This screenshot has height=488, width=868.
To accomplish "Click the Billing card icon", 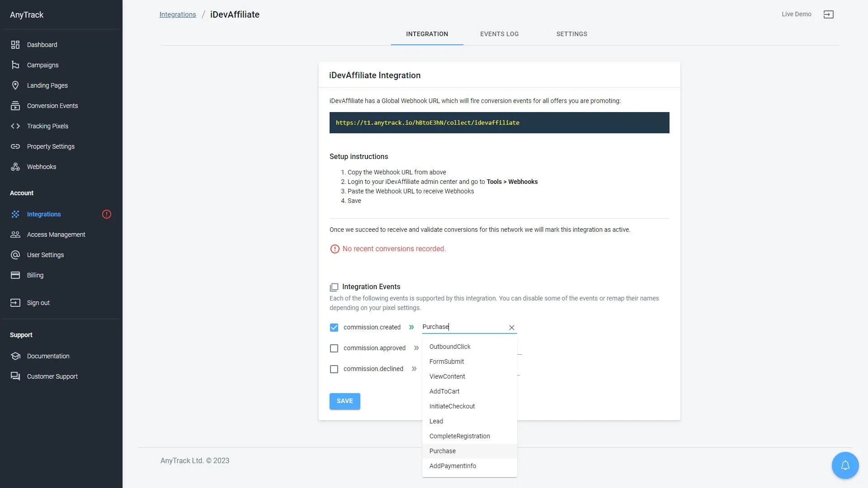I will [x=15, y=275].
